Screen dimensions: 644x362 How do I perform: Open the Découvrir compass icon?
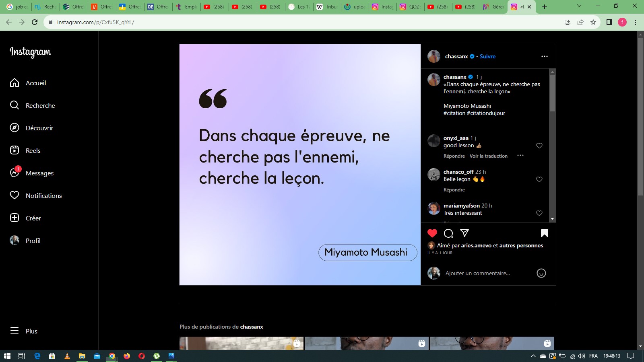(14, 128)
